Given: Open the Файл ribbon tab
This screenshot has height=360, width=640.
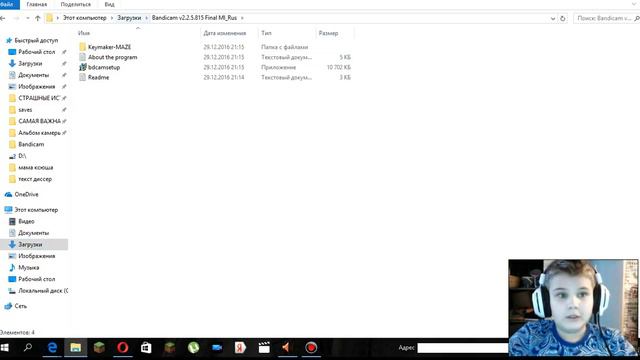Looking at the screenshot, I should click(x=7, y=4).
